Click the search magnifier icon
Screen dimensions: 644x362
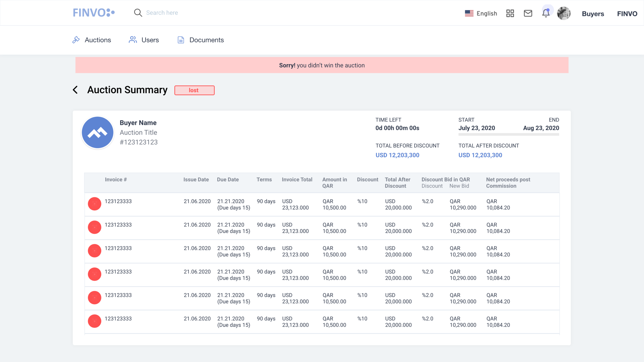pyautogui.click(x=138, y=13)
